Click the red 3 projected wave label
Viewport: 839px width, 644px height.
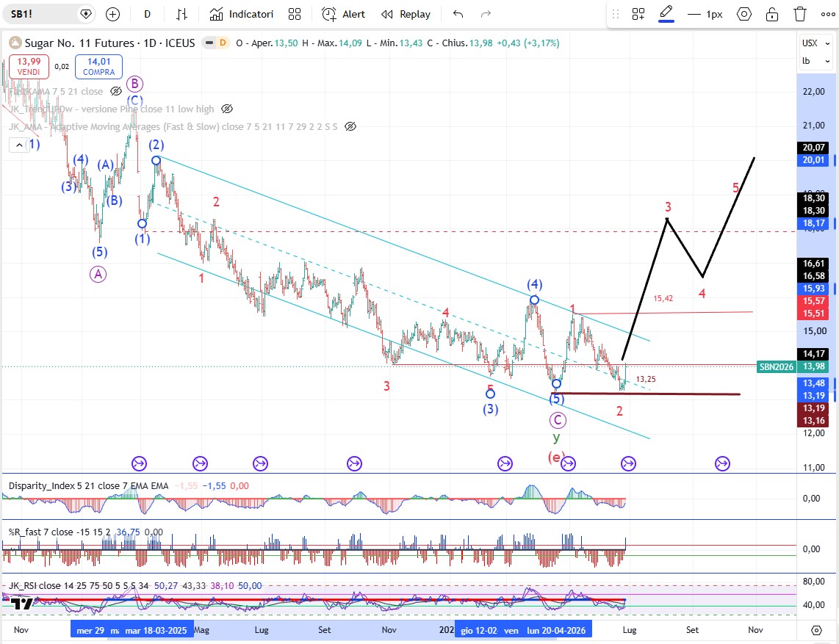[x=668, y=206]
